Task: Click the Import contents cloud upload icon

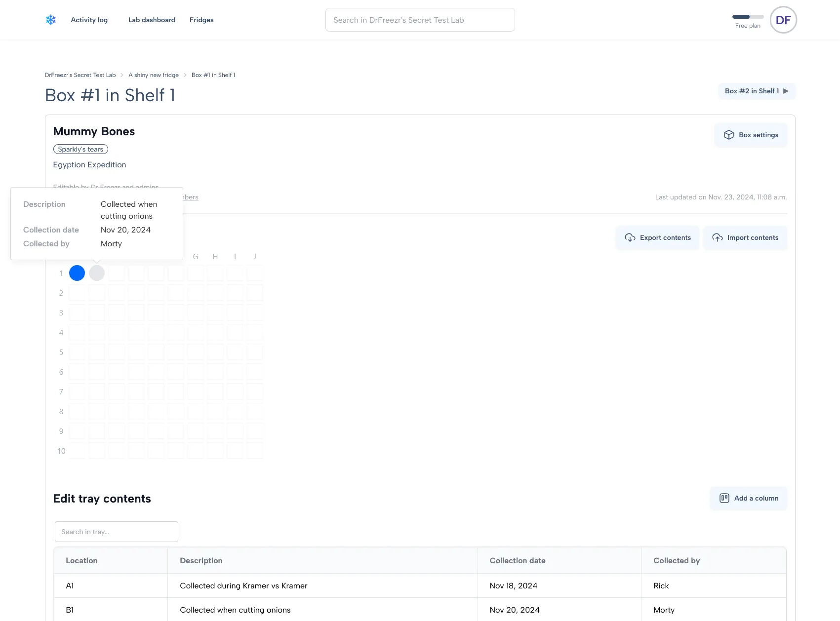Action: click(718, 237)
